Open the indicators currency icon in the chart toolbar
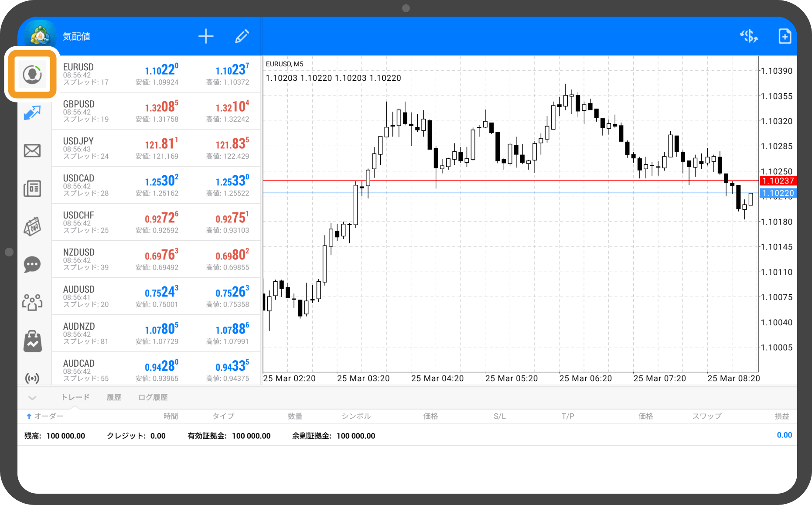This screenshot has height=505, width=812. coord(749,36)
